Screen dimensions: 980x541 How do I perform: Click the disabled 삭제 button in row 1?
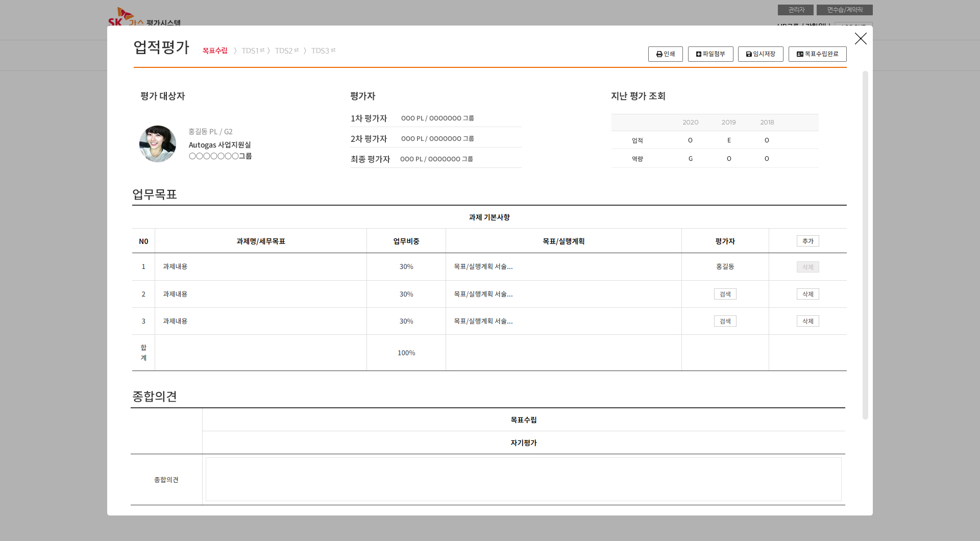coord(807,267)
